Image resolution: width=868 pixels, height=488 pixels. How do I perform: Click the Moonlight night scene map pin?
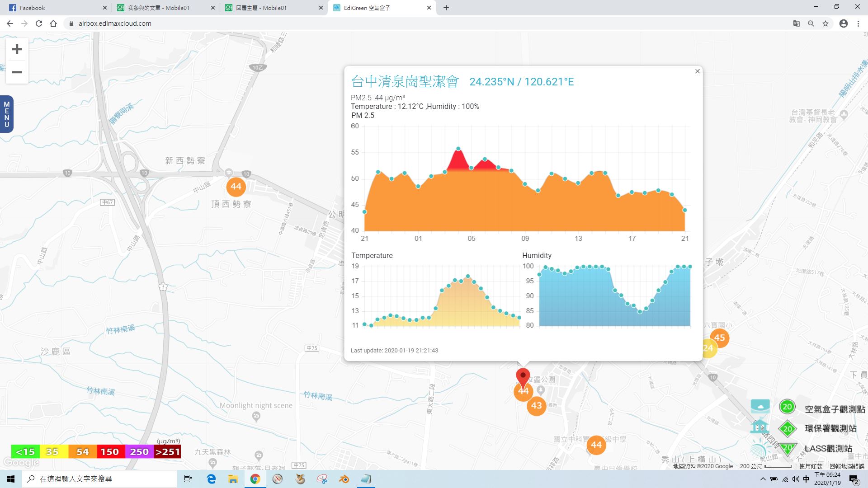pos(256,416)
